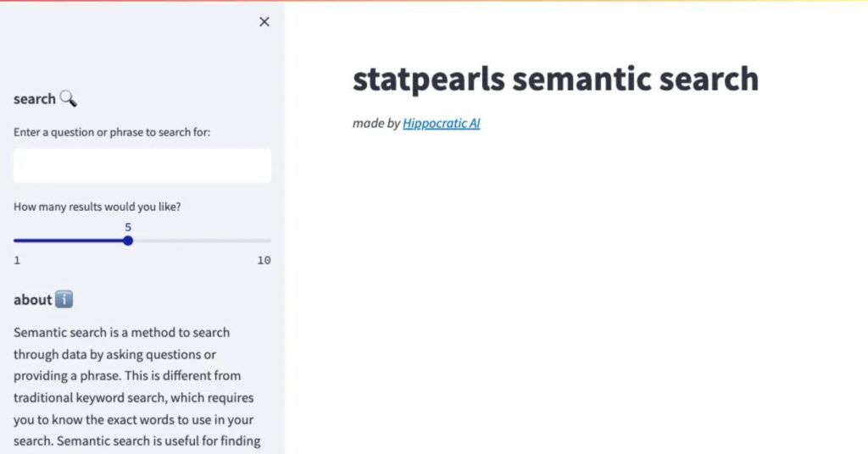The width and height of the screenshot is (868, 454).
Task: Click the filled blue slider track
Action: click(x=70, y=241)
